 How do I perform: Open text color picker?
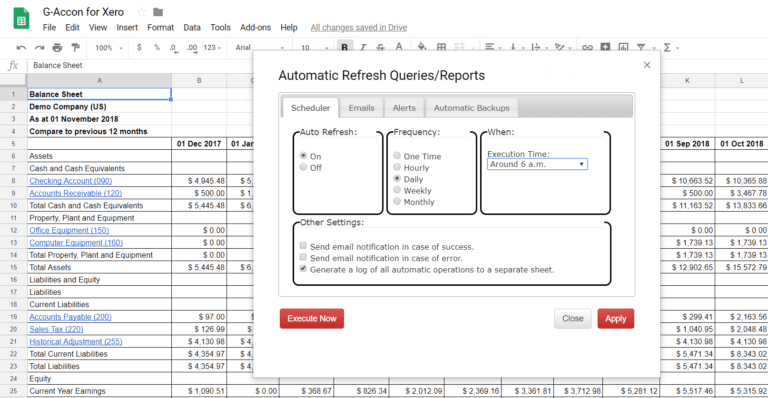(x=399, y=47)
